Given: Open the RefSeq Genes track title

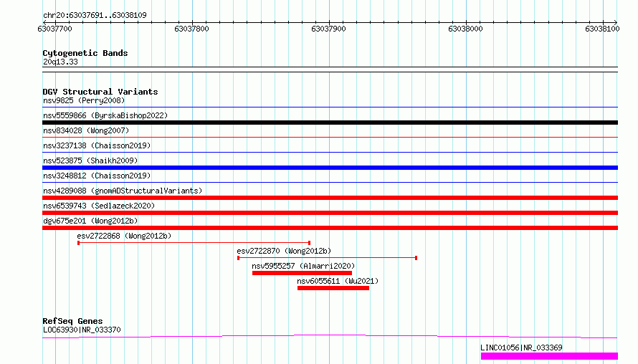Looking at the screenshot, I should pyautogui.click(x=72, y=321).
